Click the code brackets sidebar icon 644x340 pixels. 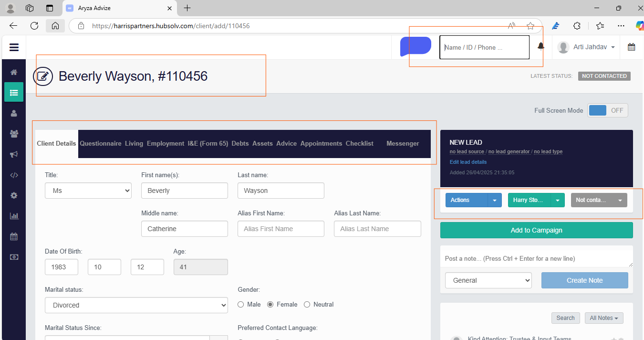point(14,175)
